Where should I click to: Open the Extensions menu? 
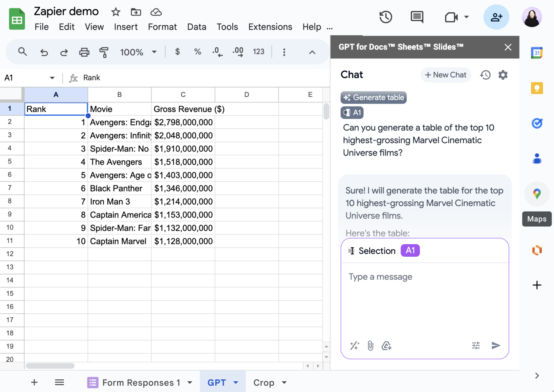pos(270,27)
